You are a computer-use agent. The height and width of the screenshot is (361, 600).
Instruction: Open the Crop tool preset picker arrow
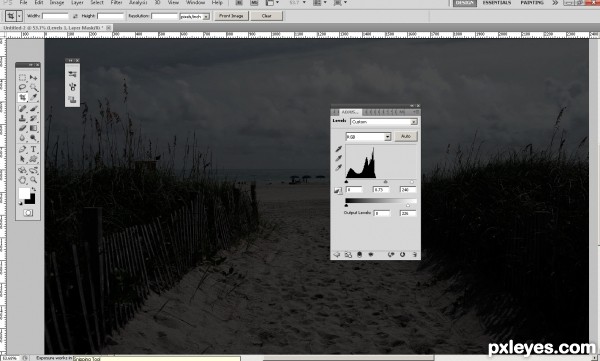(x=19, y=16)
